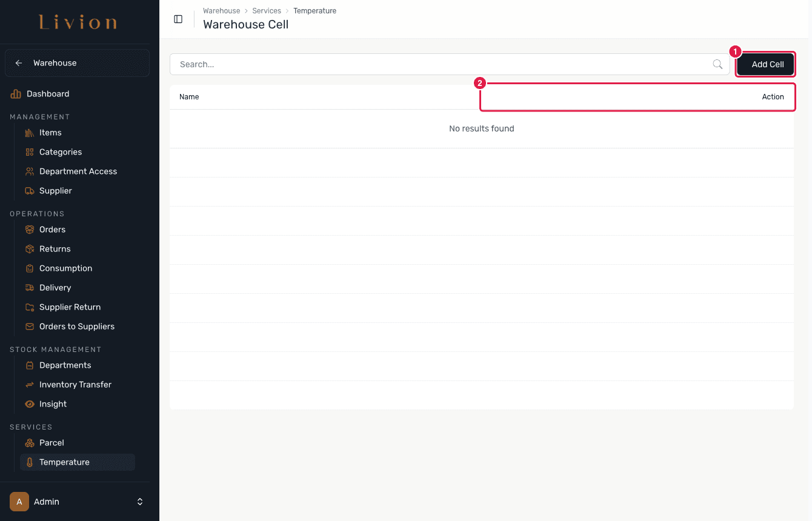Click the Parcel boxes icon
Image resolution: width=812 pixels, height=521 pixels.
coord(30,443)
